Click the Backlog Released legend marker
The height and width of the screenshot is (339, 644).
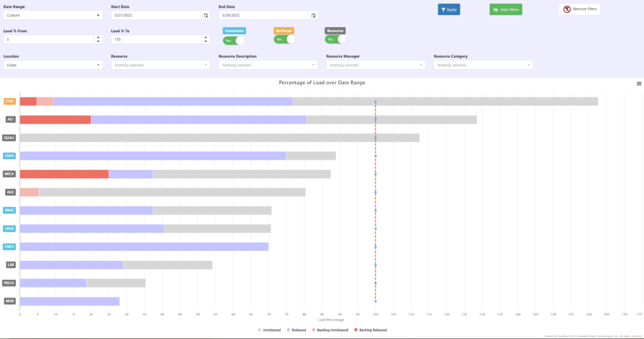click(355, 330)
